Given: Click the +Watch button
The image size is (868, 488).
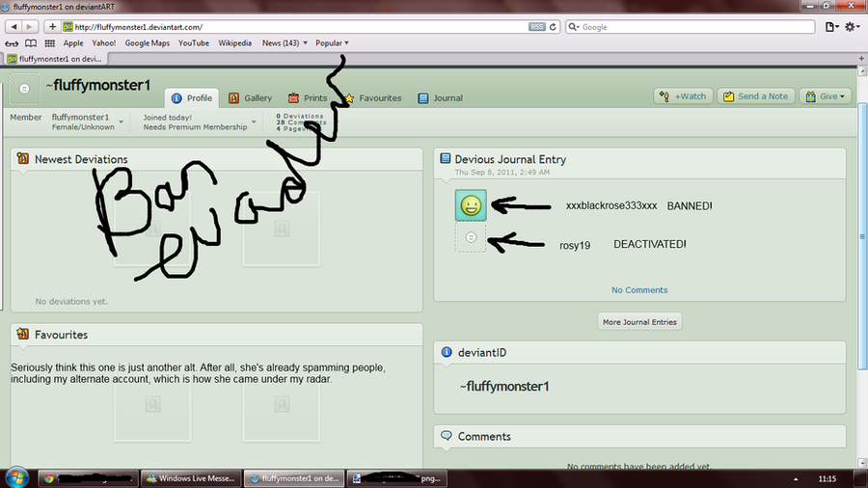Looking at the screenshot, I should click(x=683, y=96).
